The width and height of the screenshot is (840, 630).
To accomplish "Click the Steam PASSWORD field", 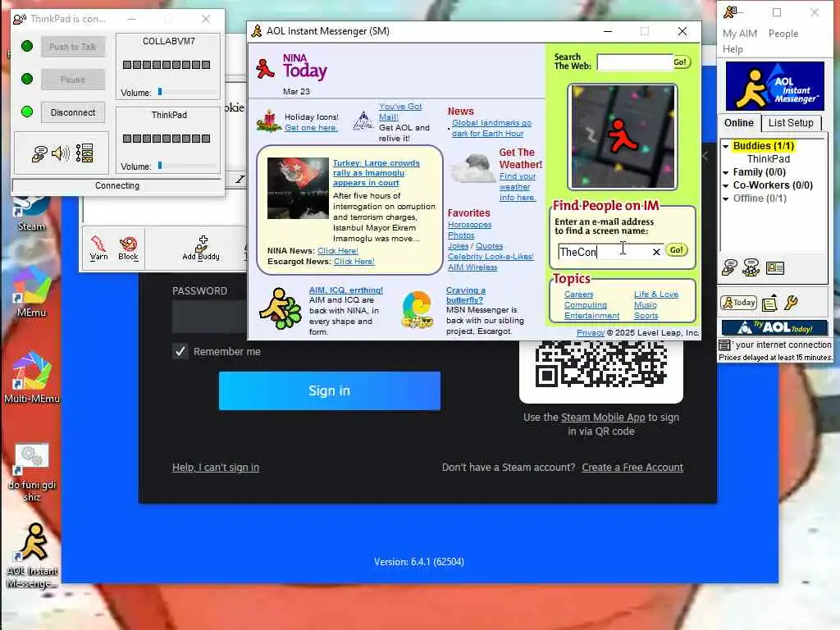I will (x=210, y=317).
